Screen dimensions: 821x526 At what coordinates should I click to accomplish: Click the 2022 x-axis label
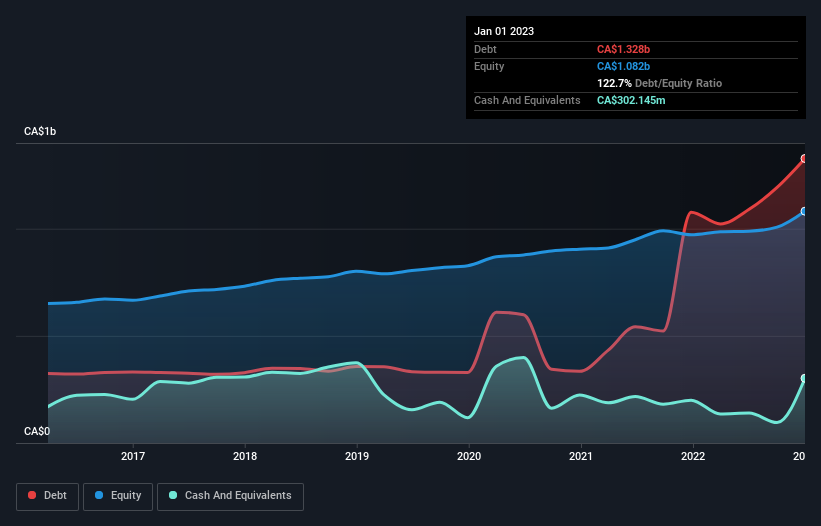[x=693, y=456]
